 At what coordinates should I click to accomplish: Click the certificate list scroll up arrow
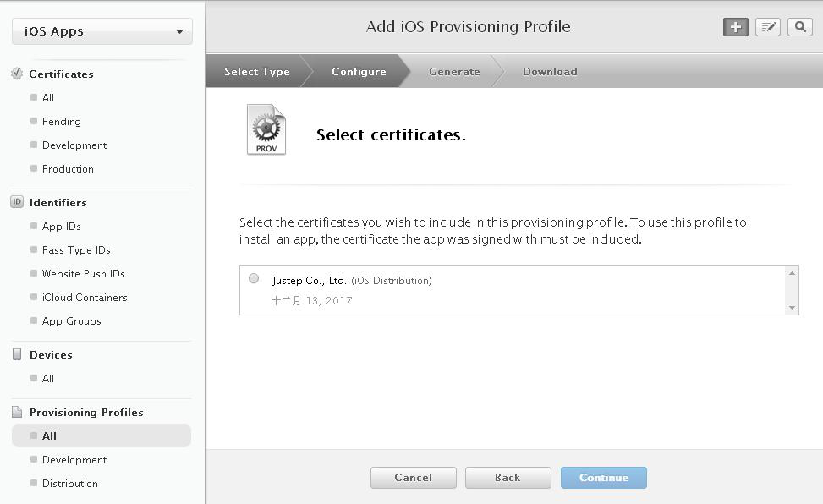point(792,273)
